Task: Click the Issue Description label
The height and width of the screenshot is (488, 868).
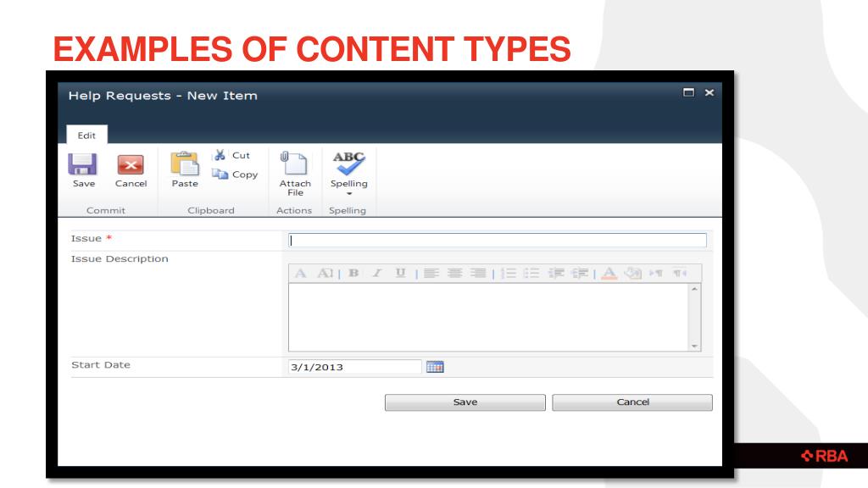Action: (120, 259)
